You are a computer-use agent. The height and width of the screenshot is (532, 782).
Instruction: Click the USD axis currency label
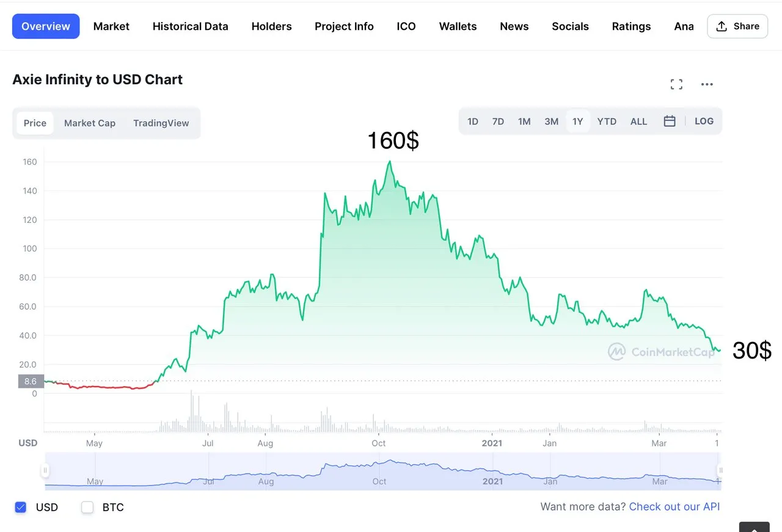click(28, 443)
